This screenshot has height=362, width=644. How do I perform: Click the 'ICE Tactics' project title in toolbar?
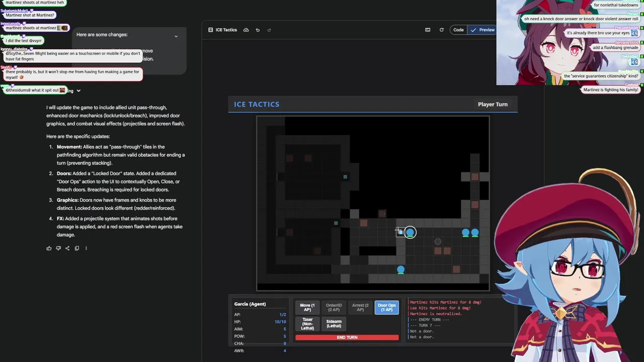(x=226, y=30)
